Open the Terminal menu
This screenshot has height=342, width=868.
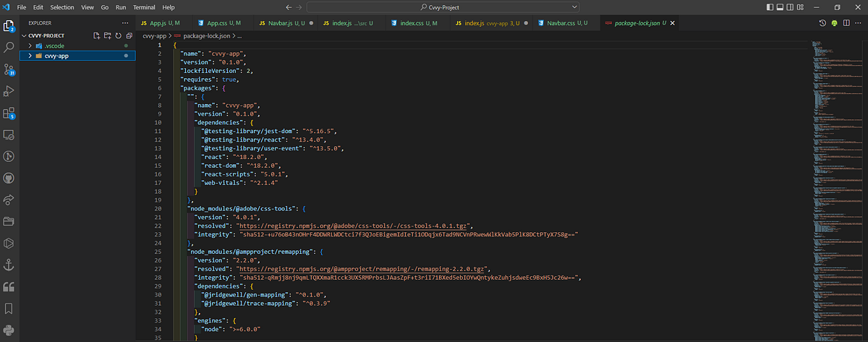[x=144, y=7]
